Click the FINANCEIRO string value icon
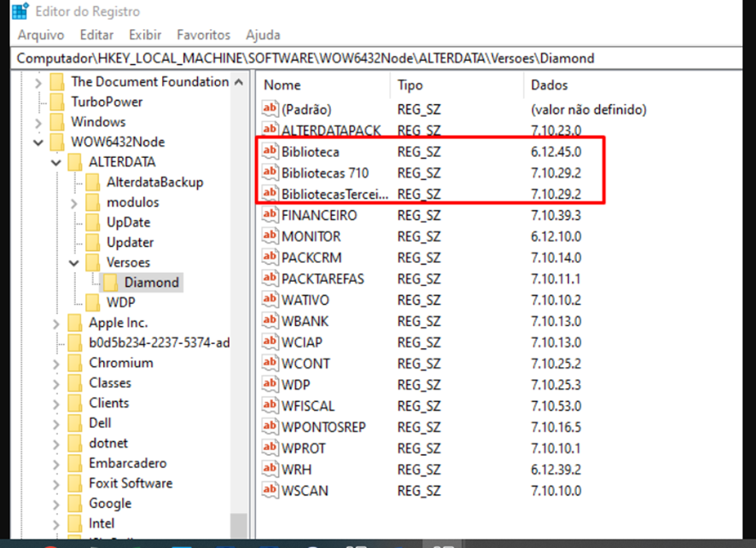Viewport: 756px width, 548px height. pos(270,214)
